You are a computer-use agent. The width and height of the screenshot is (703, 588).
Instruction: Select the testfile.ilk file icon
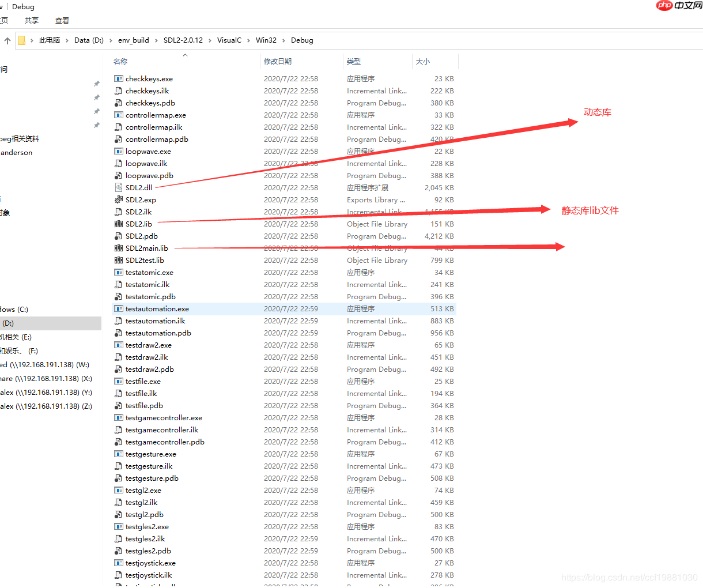[x=118, y=394]
